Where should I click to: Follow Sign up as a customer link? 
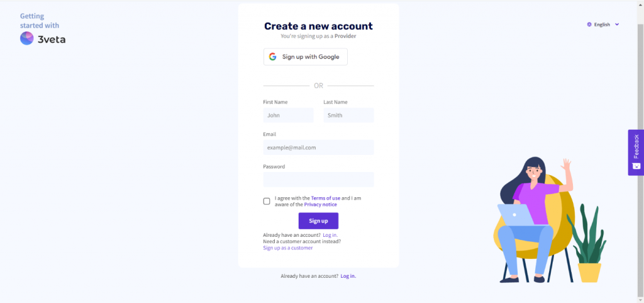tap(288, 248)
